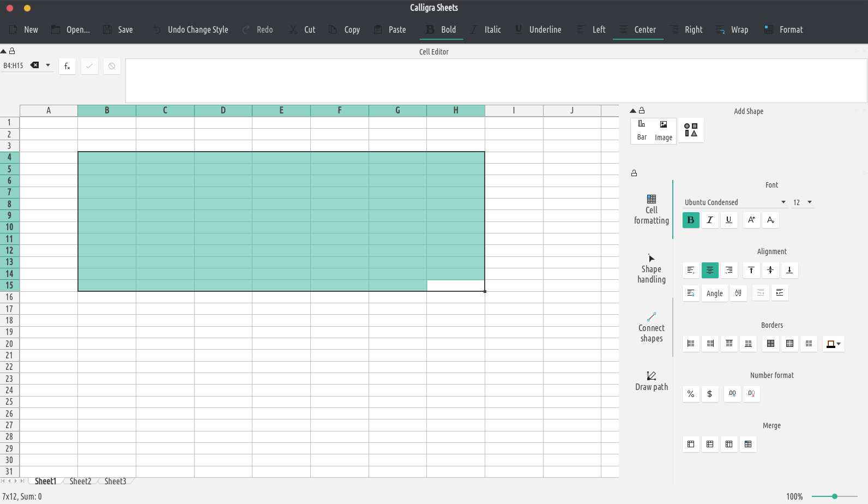Apply currency format with the dollar icon
The image size is (868, 504).
(709, 394)
